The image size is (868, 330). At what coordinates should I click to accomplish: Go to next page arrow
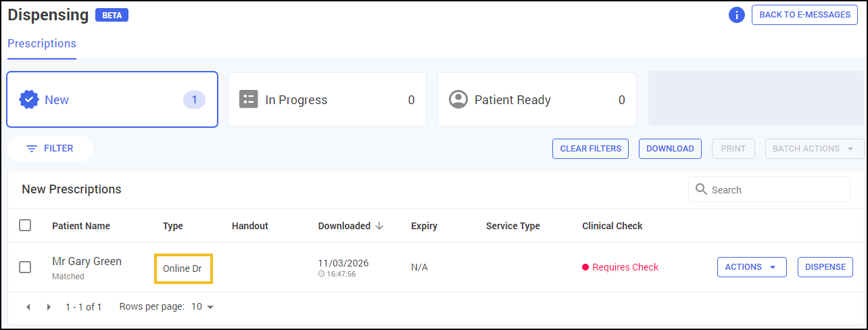click(x=49, y=307)
